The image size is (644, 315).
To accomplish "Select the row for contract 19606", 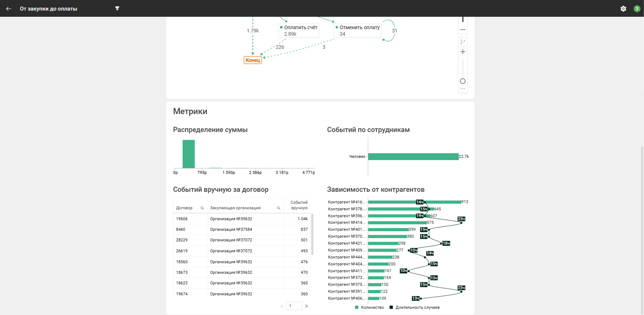I will (241, 219).
